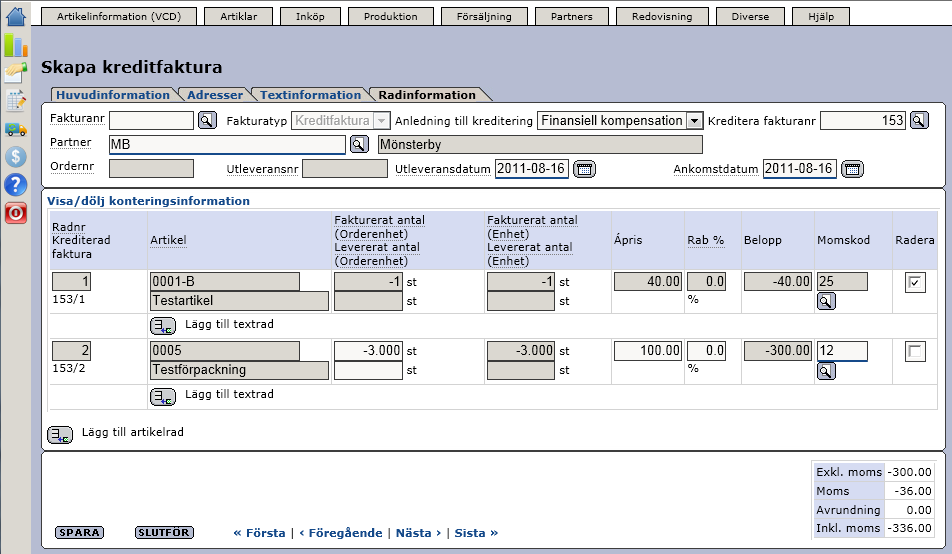Open the Hjälp menu

[x=821, y=16]
